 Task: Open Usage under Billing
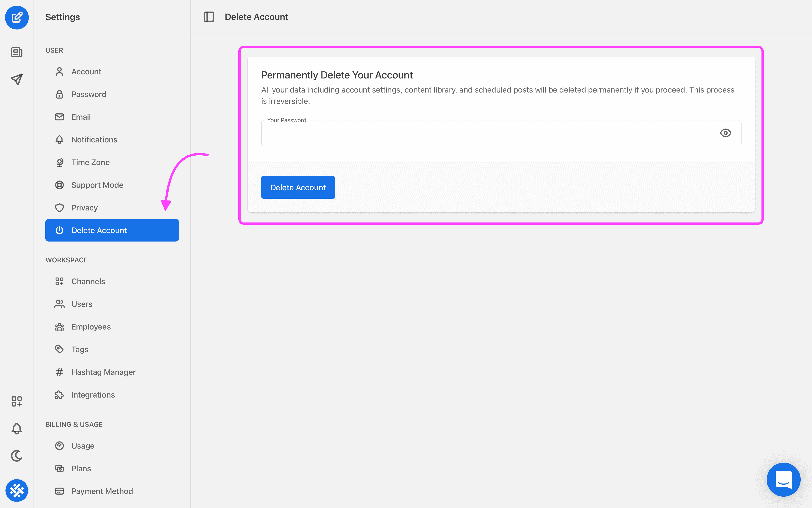click(112, 446)
